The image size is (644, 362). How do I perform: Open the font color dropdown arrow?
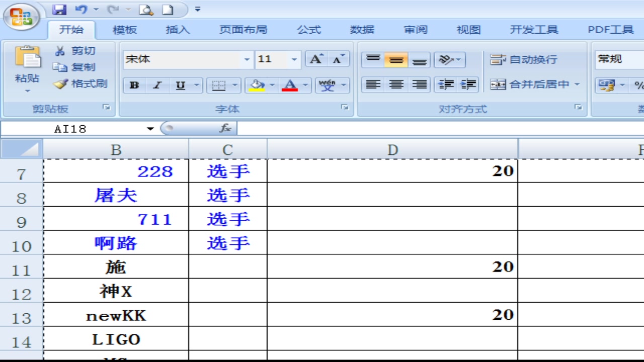(x=306, y=85)
